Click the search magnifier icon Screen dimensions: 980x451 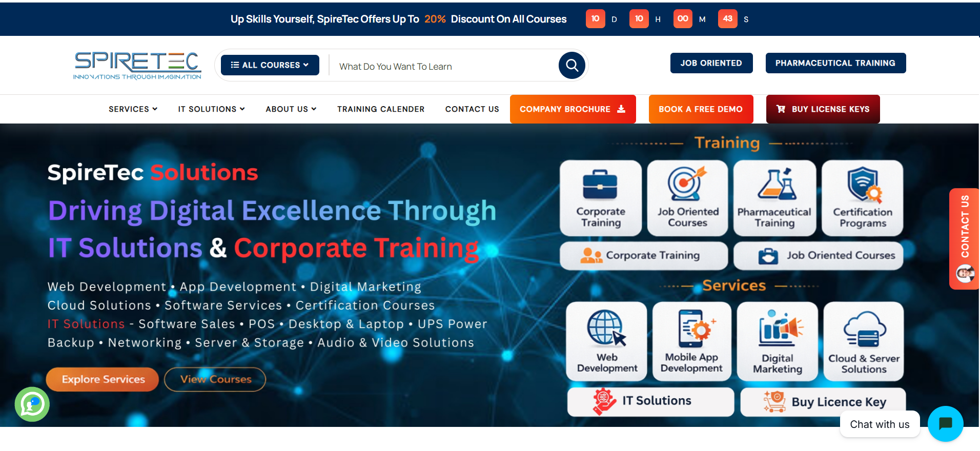[x=572, y=65]
